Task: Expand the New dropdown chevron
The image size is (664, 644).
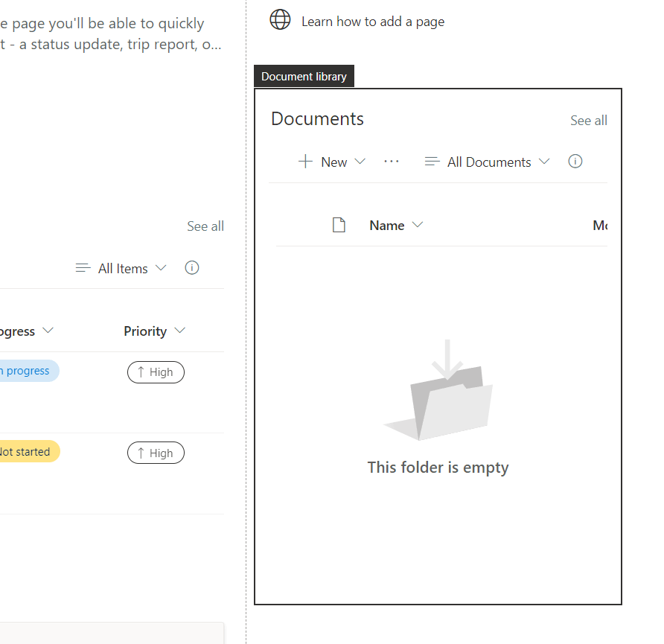Action: click(x=360, y=162)
